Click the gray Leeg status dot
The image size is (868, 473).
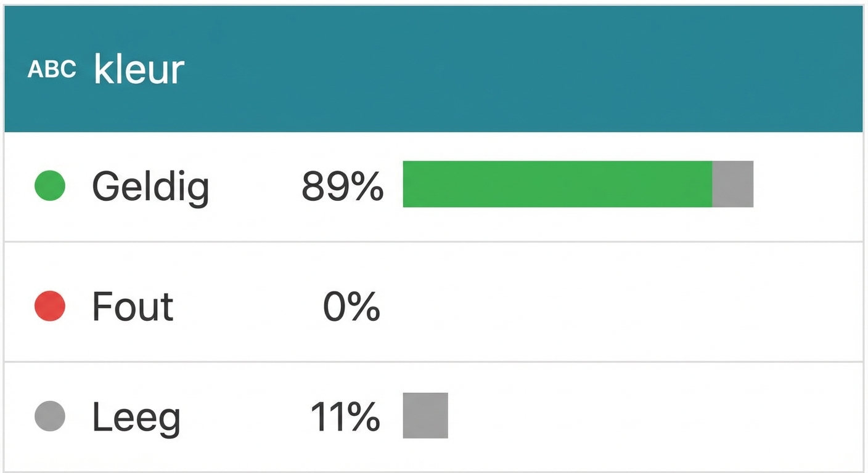coord(50,416)
